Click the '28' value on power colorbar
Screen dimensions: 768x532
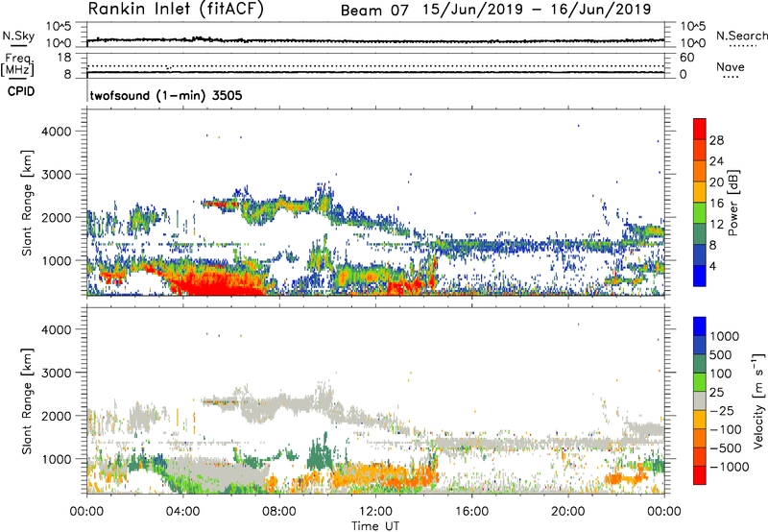pos(716,140)
